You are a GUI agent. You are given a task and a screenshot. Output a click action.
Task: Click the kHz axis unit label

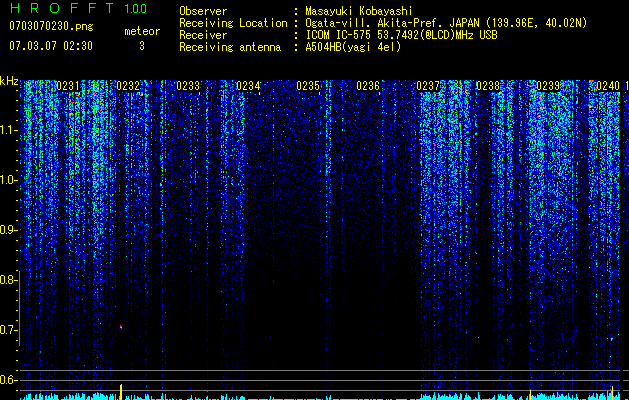click(x=9, y=81)
